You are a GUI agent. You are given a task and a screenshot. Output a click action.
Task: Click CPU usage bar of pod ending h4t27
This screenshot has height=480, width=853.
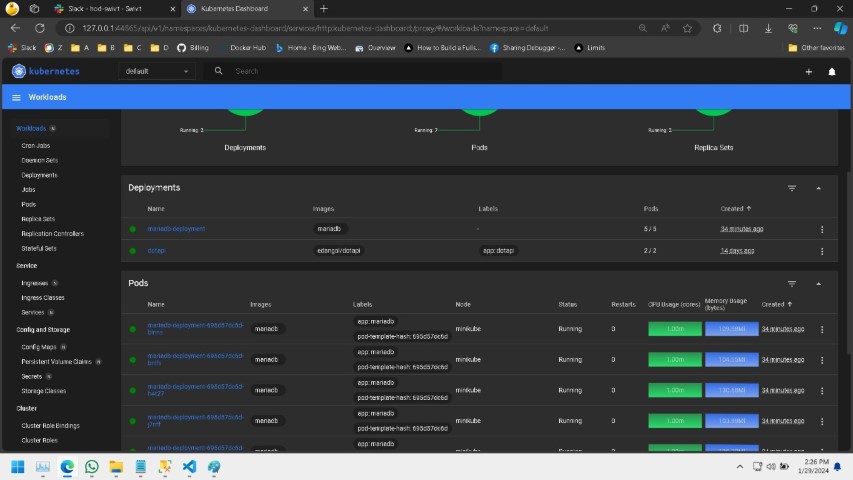[x=675, y=390]
